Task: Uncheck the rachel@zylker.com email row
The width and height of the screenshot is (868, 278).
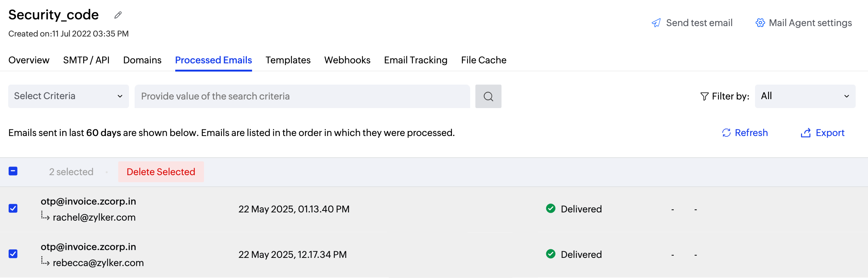Action: coord(13,208)
